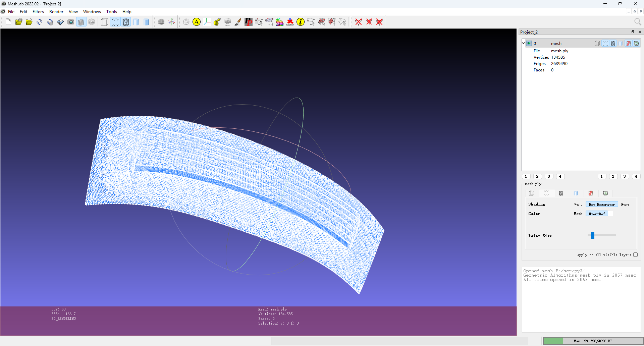
Task: Float the Project_2 dock panel
Action: tap(633, 32)
